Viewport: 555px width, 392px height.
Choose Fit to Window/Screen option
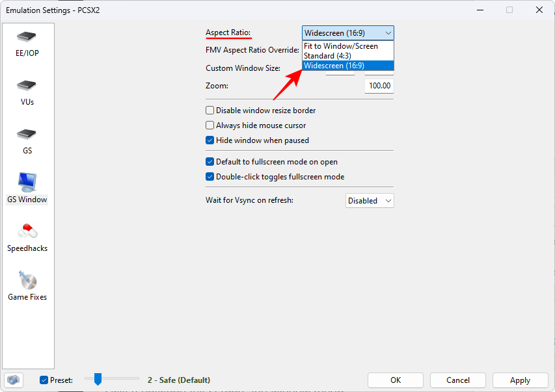348,46
